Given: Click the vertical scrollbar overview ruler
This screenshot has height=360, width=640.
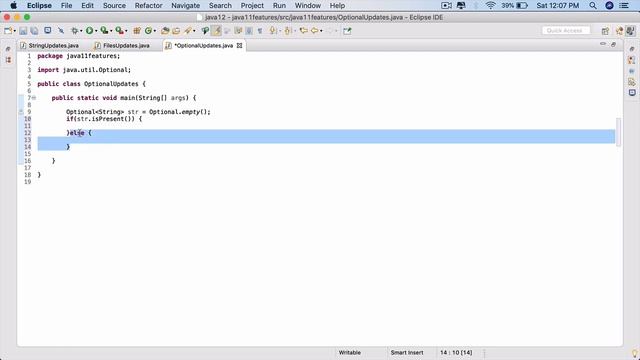Looking at the screenshot, I should [x=619, y=132].
